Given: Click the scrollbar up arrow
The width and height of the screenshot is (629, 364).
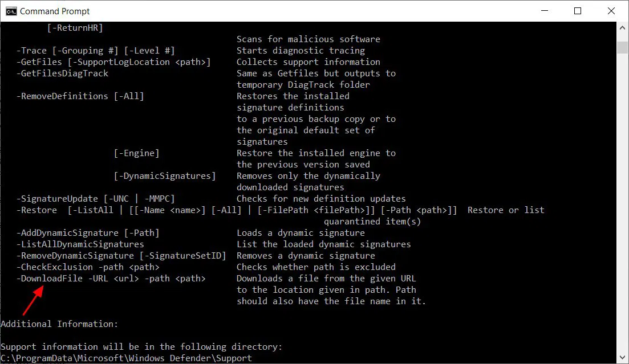Looking at the screenshot, I should 622,27.
